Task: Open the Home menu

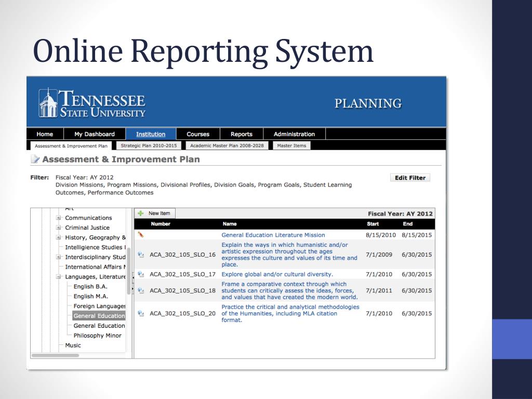Action: click(45, 134)
